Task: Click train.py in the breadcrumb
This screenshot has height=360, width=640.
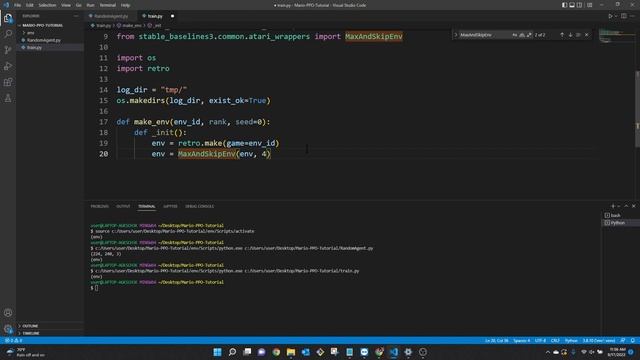Action: pos(103,25)
